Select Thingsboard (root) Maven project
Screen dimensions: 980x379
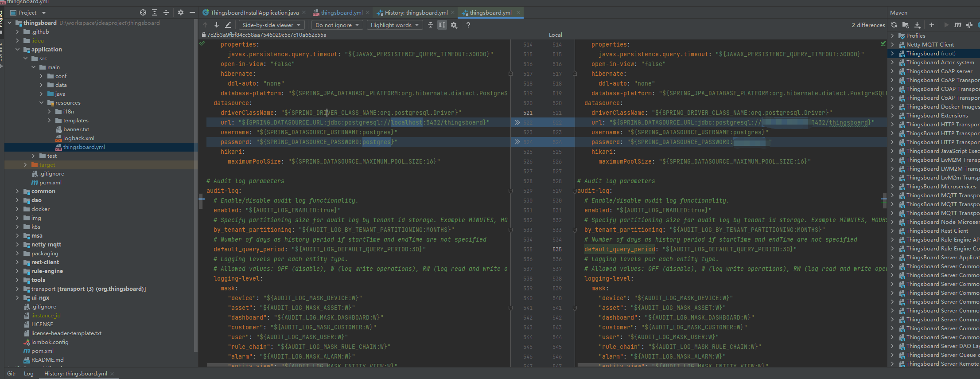(931, 54)
